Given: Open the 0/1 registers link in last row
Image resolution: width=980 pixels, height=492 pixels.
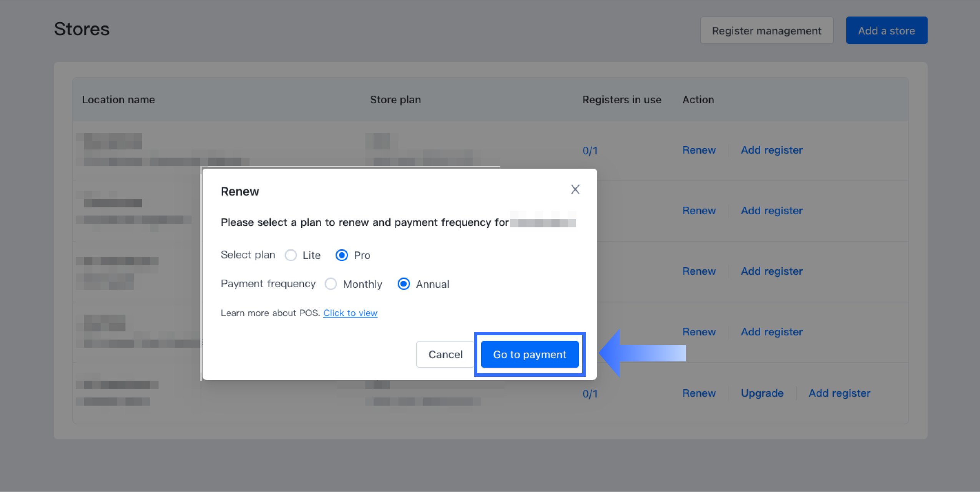Looking at the screenshot, I should [x=590, y=394].
